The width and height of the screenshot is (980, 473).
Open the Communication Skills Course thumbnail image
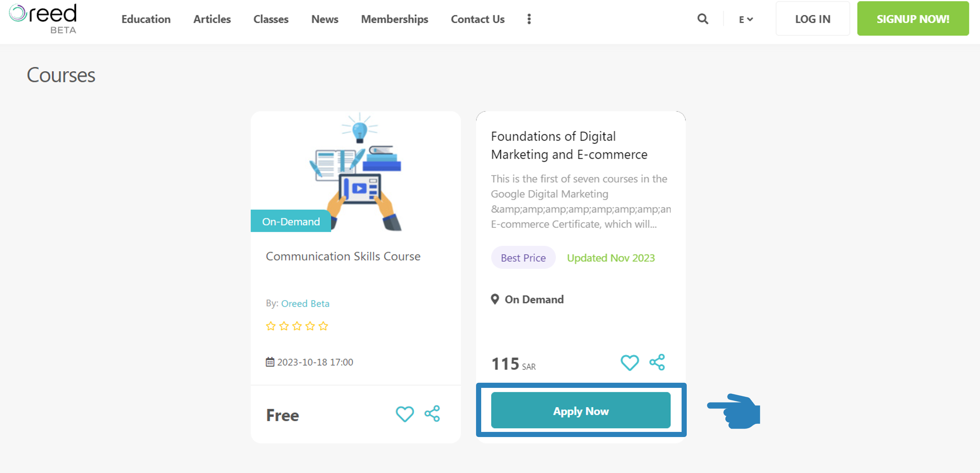[x=356, y=171]
